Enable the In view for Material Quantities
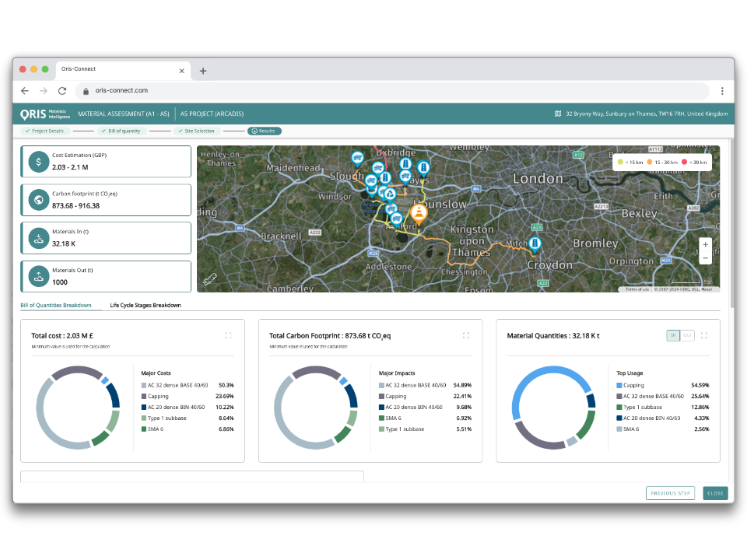The width and height of the screenshot is (747, 560). pos(673,335)
